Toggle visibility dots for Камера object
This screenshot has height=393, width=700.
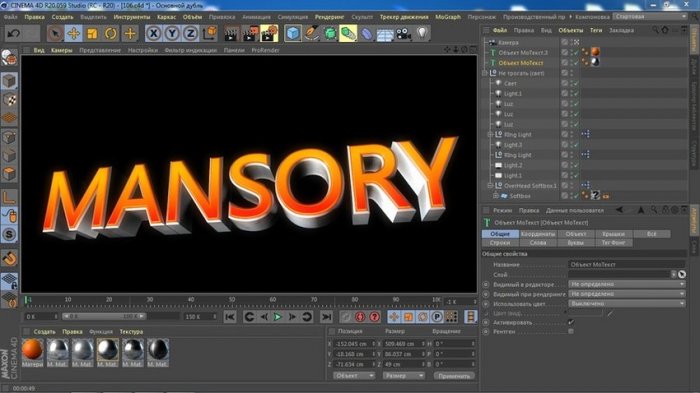tap(572, 42)
